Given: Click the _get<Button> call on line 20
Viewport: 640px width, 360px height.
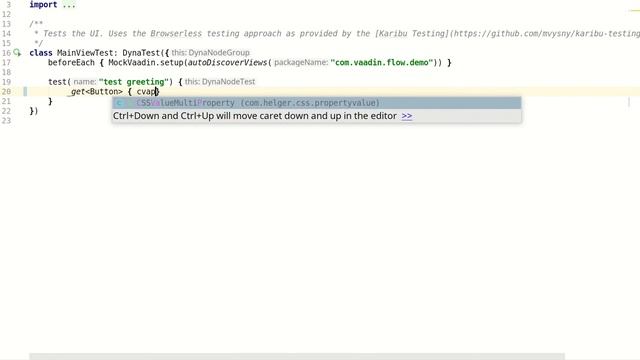Looking at the screenshot, I should [x=95, y=91].
